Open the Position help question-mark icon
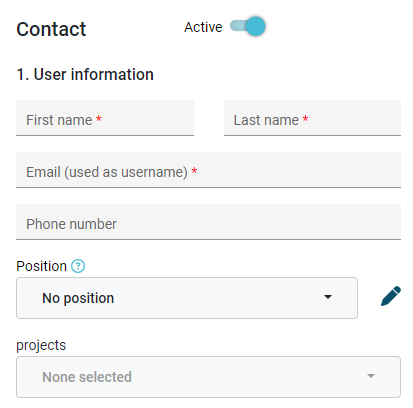The width and height of the screenshot is (413, 408). 78,266
